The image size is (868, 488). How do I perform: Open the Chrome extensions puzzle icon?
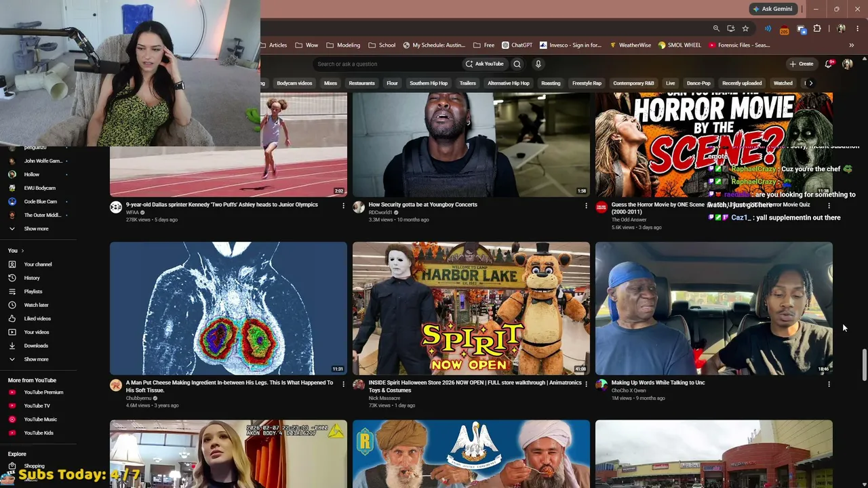click(817, 28)
